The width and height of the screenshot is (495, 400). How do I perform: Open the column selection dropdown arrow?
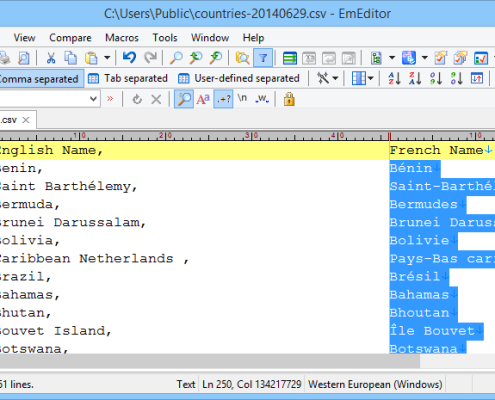click(x=371, y=79)
